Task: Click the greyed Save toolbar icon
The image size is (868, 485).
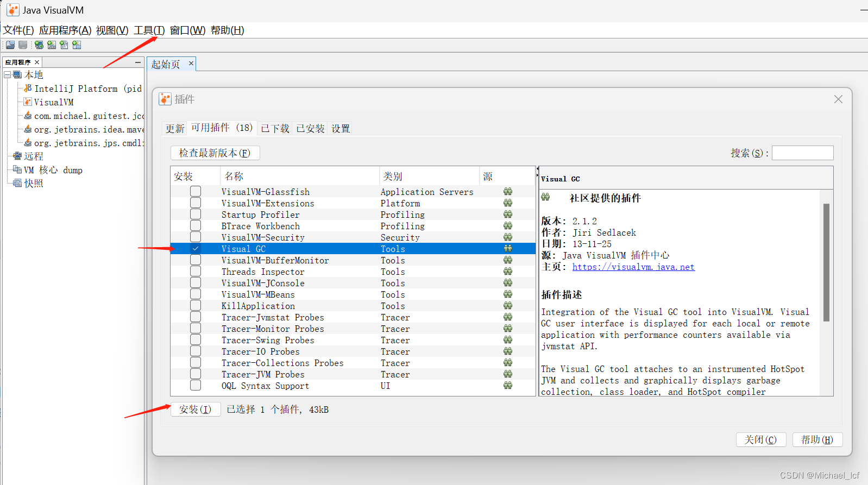Action: 23,45
